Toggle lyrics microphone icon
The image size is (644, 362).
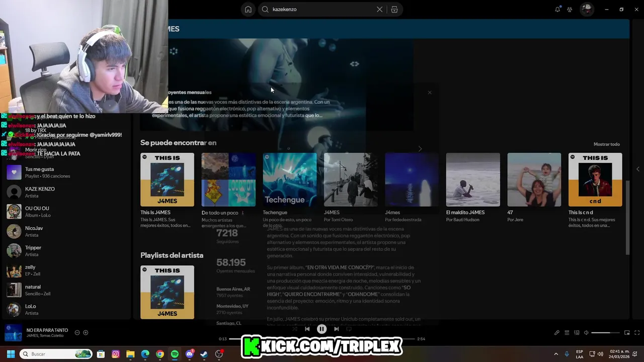(556, 332)
